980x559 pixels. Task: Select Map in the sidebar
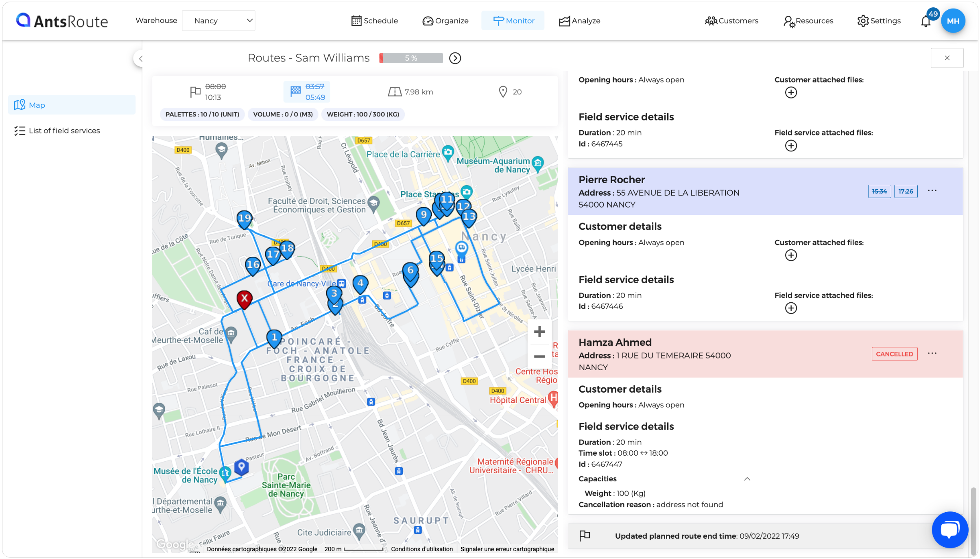(x=72, y=105)
